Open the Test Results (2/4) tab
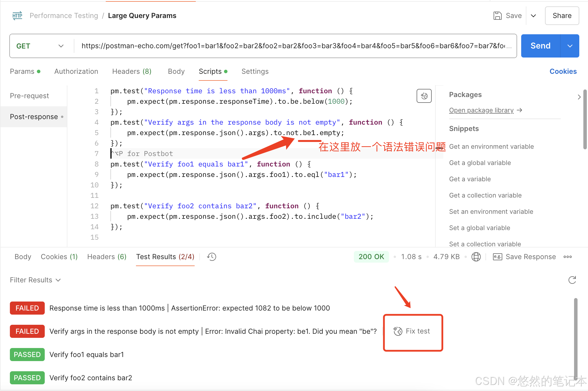This screenshot has width=588, height=391. click(165, 257)
